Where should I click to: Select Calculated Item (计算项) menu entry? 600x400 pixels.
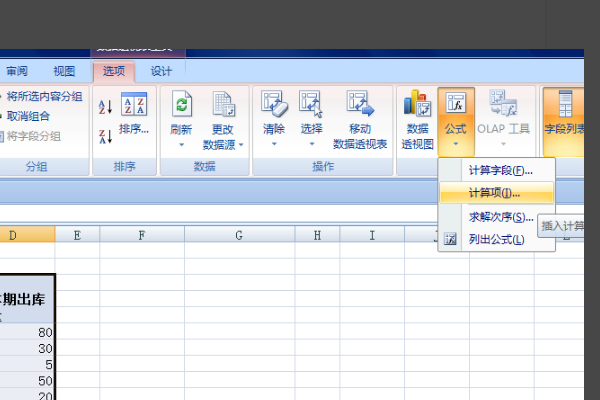pos(494,193)
